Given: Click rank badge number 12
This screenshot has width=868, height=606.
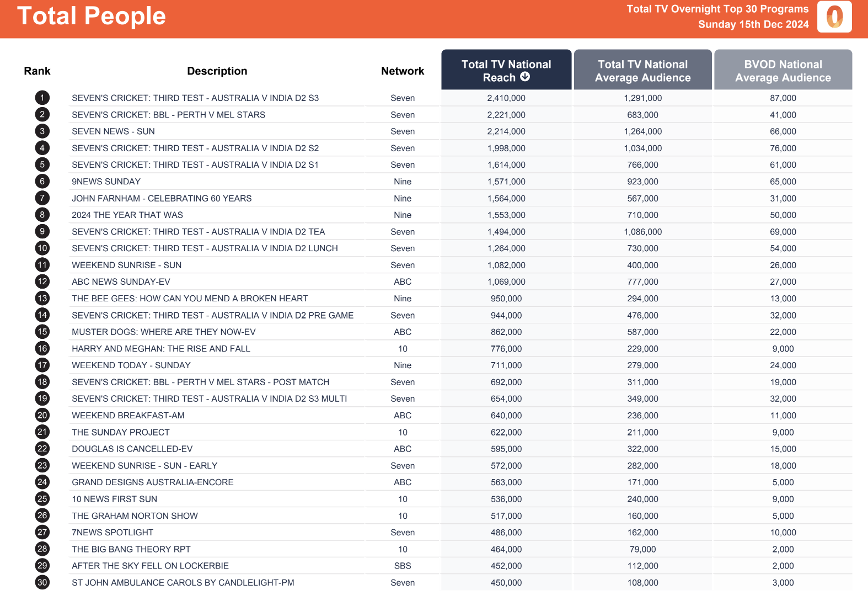Looking at the screenshot, I should (x=42, y=281).
